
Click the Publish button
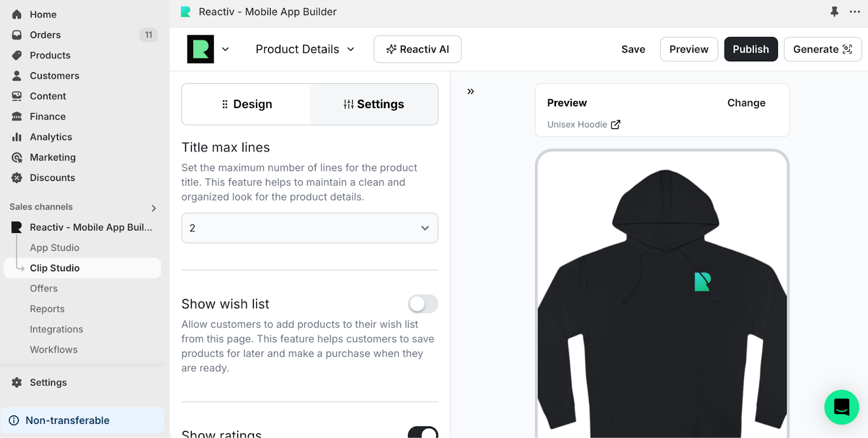click(750, 49)
